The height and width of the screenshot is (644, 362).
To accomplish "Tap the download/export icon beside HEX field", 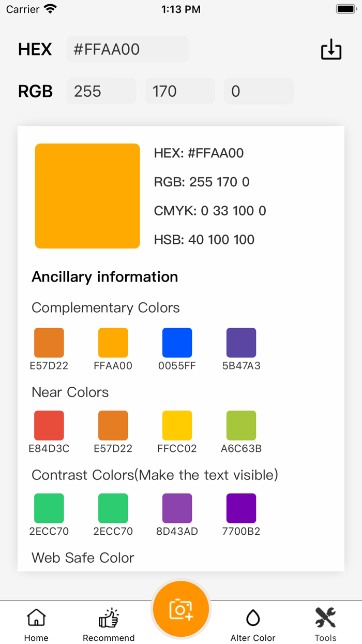I will [331, 49].
